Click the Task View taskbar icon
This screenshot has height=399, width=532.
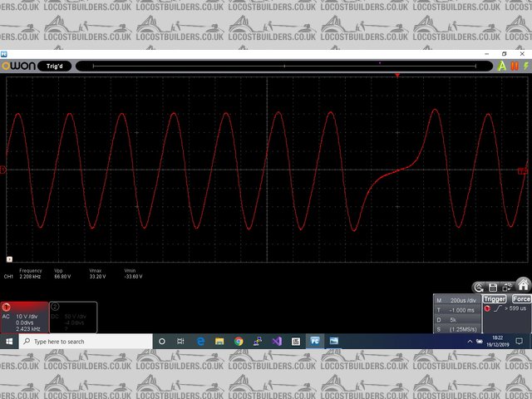(x=181, y=341)
